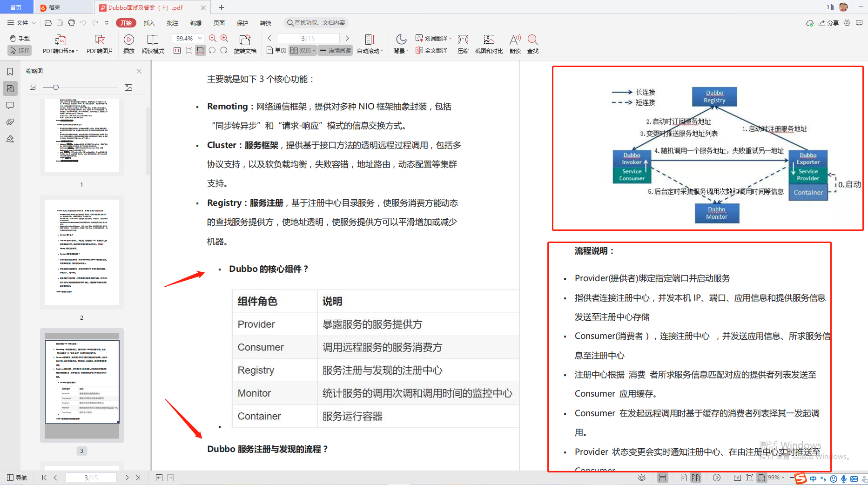Expand the double page (双页) options arrow
This screenshot has height=485, width=868.
coord(314,50)
